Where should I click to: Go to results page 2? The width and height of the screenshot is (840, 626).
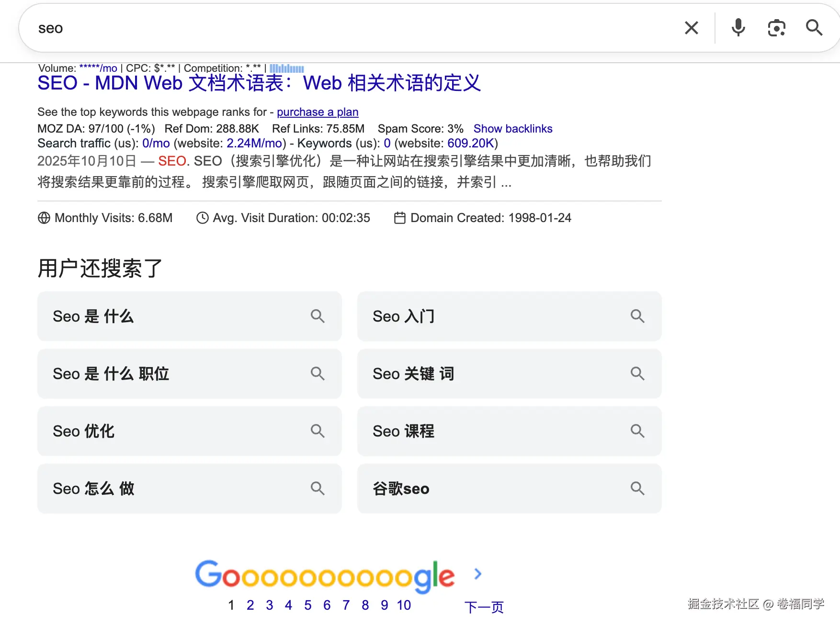(x=250, y=605)
